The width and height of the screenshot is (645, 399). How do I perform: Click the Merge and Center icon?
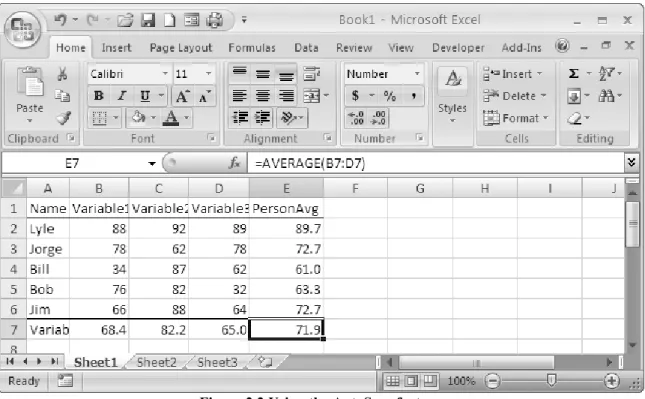point(311,96)
